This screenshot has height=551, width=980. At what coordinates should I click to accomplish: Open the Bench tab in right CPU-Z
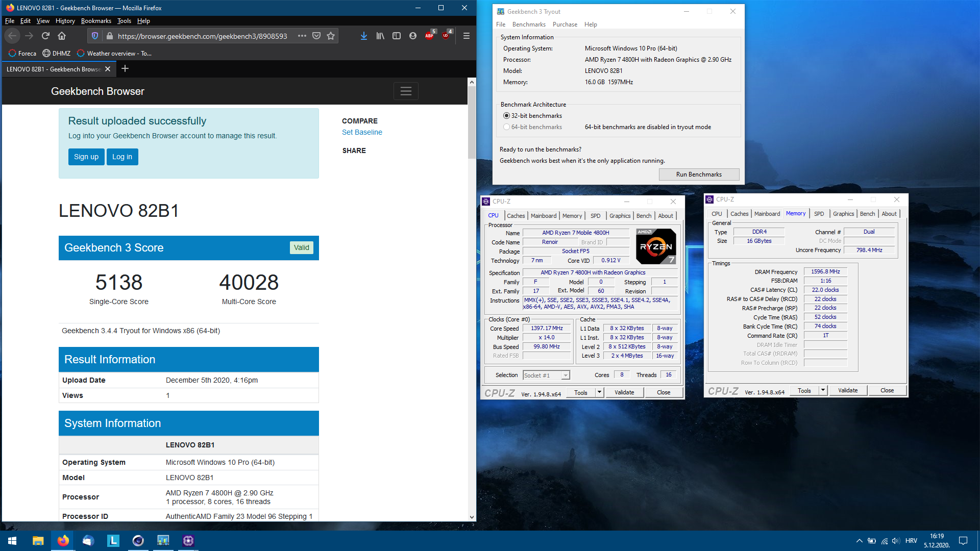coord(867,214)
